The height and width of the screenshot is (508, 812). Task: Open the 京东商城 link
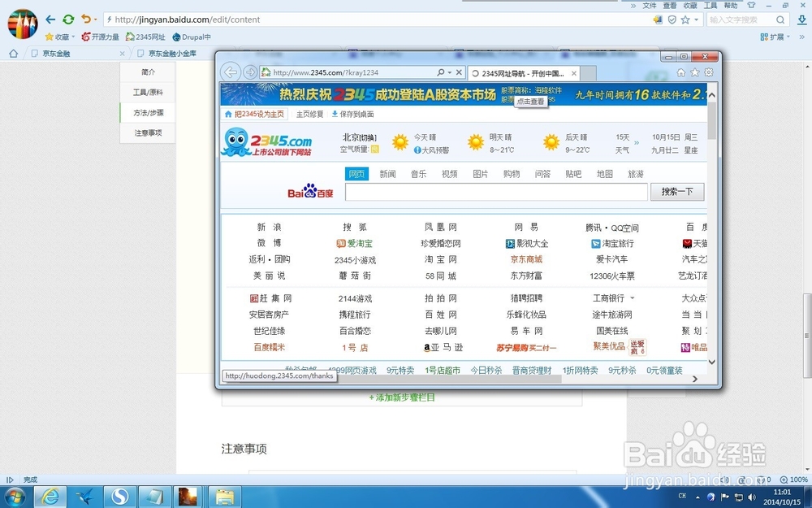pyautogui.click(x=526, y=259)
